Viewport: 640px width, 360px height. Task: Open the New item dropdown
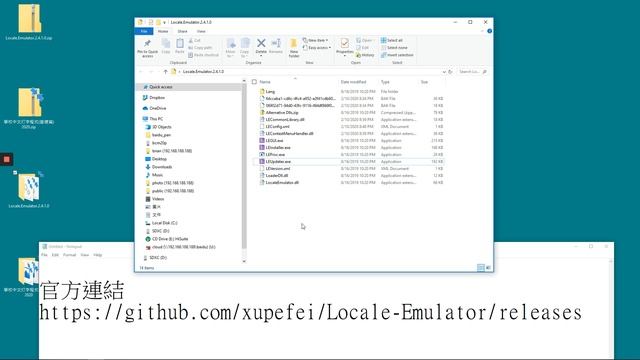[316, 40]
